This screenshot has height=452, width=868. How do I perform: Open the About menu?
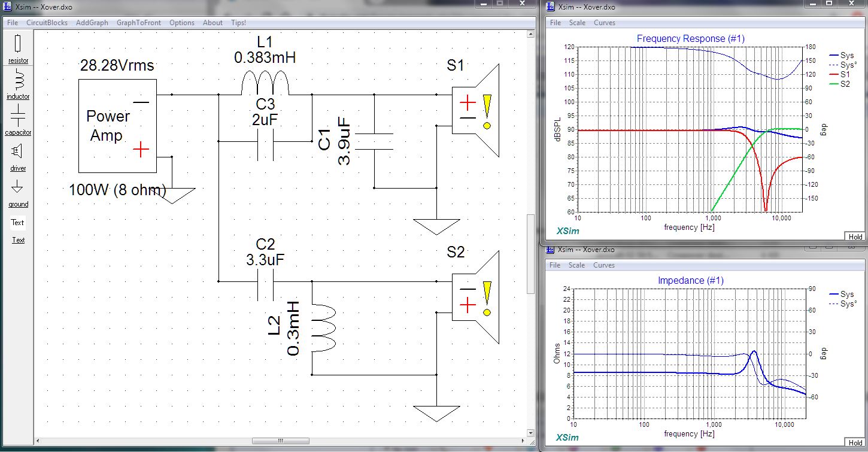pyautogui.click(x=213, y=23)
